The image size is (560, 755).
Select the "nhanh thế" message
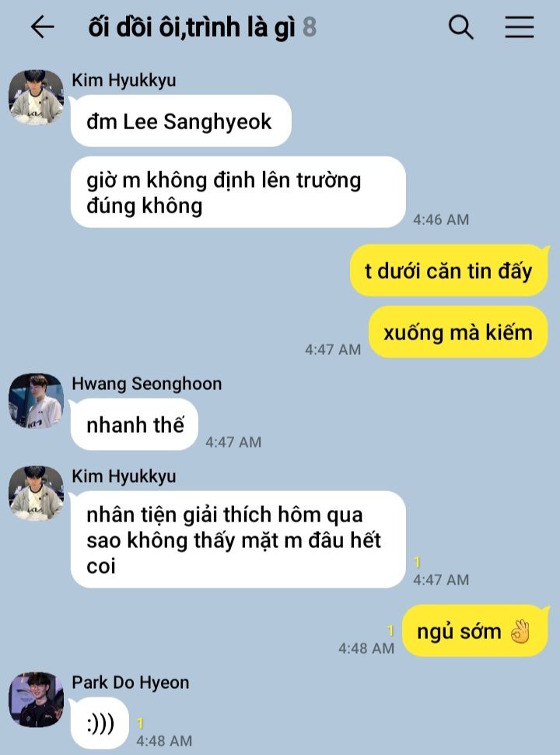click(135, 424)
